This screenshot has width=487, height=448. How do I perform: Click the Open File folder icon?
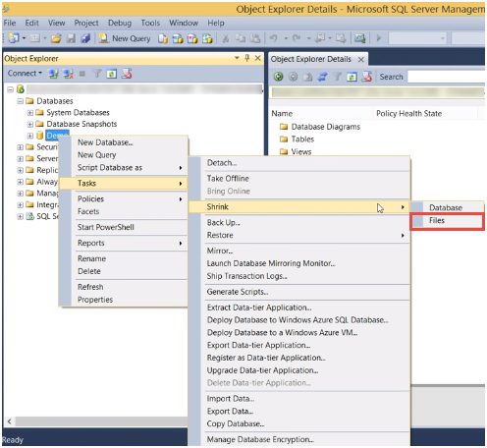[x=56, y=38]
